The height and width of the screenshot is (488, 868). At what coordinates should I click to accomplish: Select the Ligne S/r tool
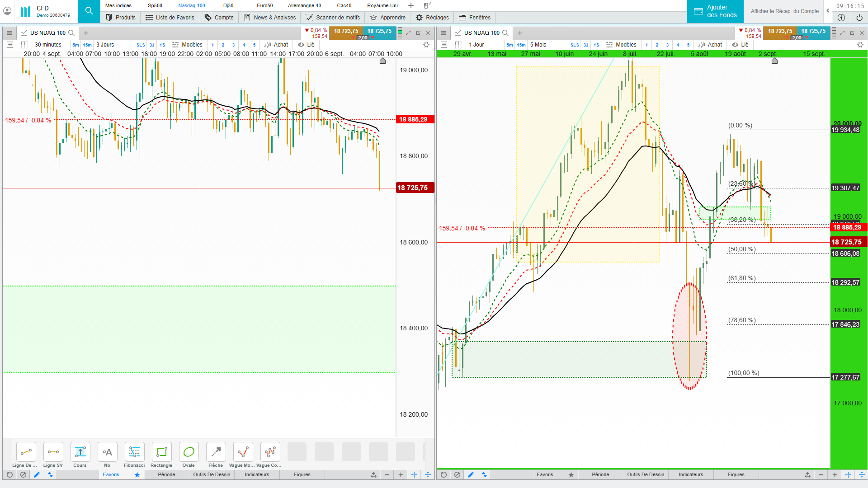point(53,452)
